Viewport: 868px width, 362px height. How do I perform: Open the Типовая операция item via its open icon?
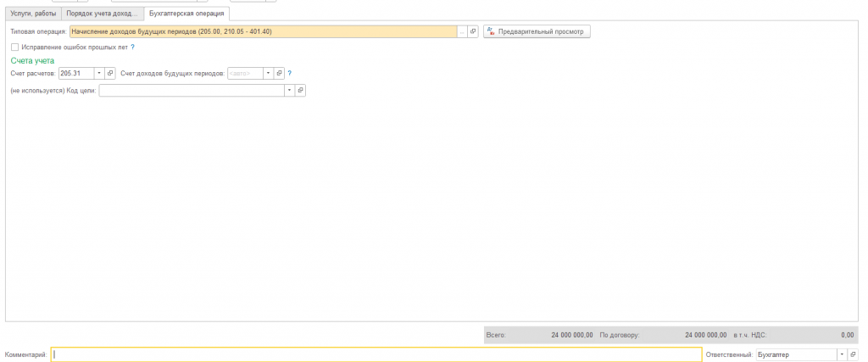473,31
